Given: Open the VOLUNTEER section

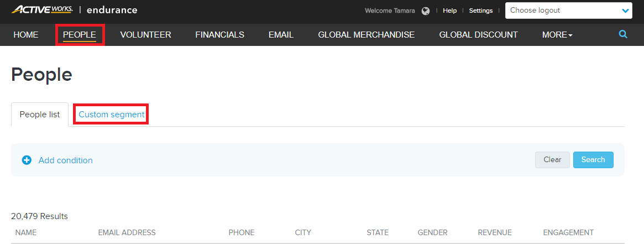Looking at the screenshot, I should [x=146, y=35].
